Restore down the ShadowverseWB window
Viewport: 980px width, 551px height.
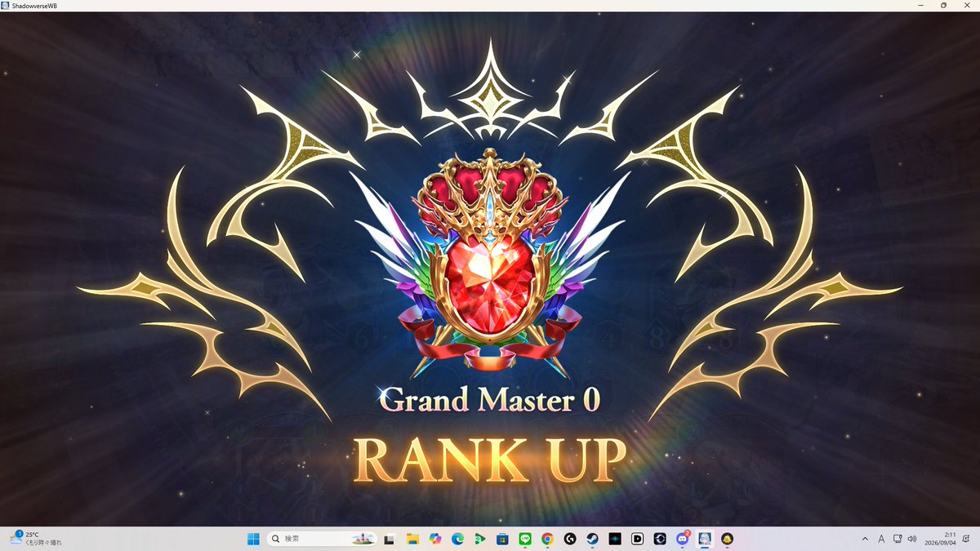(x=943, y=5)
